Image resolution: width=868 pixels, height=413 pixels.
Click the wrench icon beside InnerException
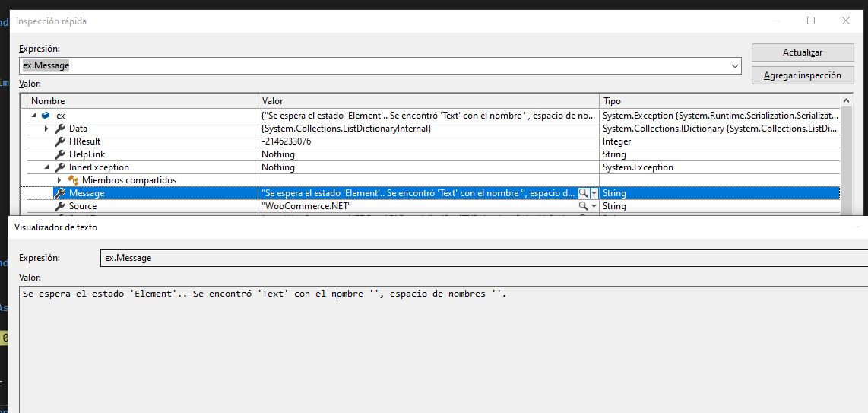[x=60, y=167]
